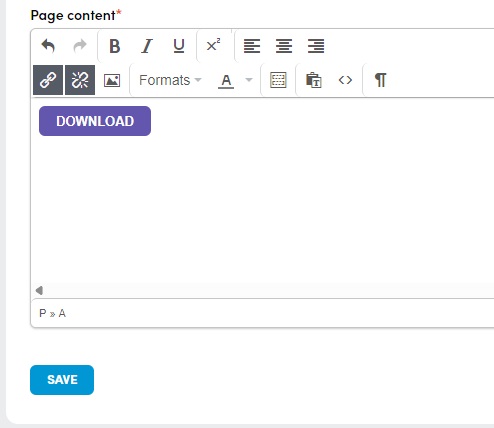Expand the text color arrow dropdown

click(x=249, y=80)
